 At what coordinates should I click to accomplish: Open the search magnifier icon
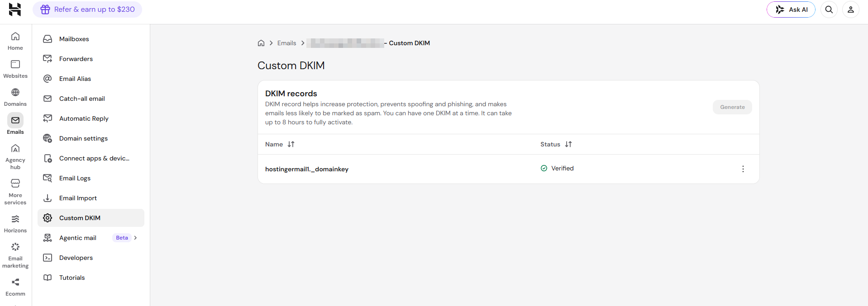(x=829, y=9)
